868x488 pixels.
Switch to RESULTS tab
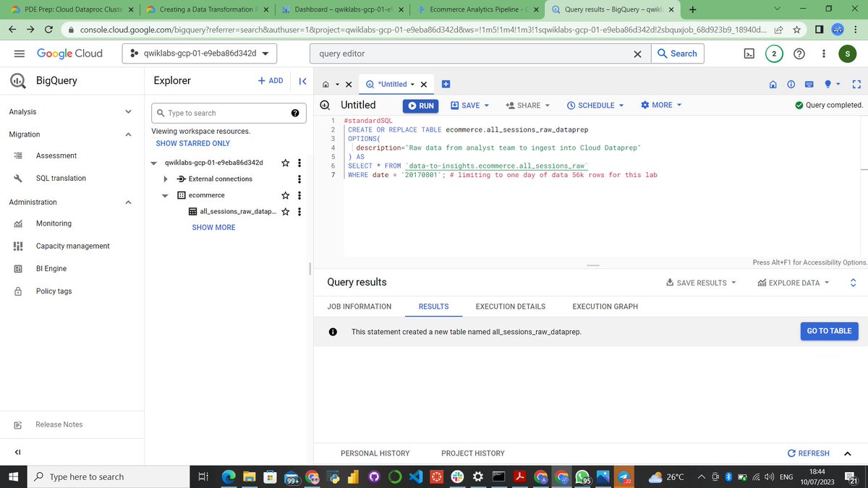click(434, 307)
